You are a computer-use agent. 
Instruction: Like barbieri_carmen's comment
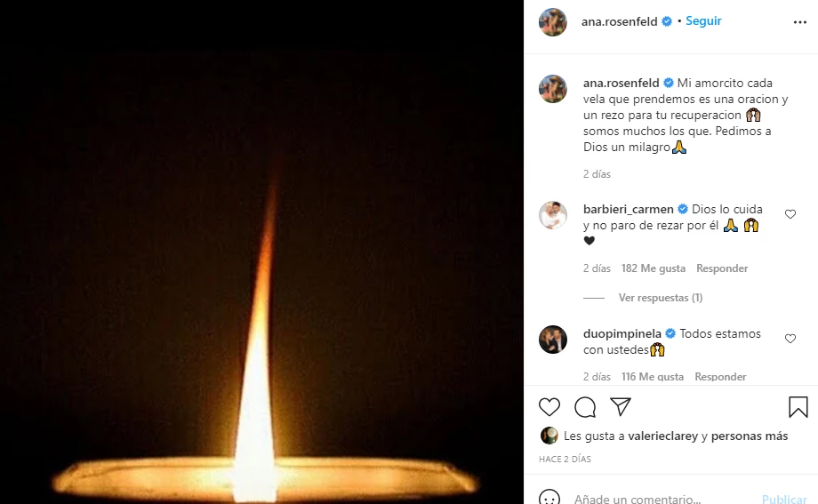[x=790, y=214]
